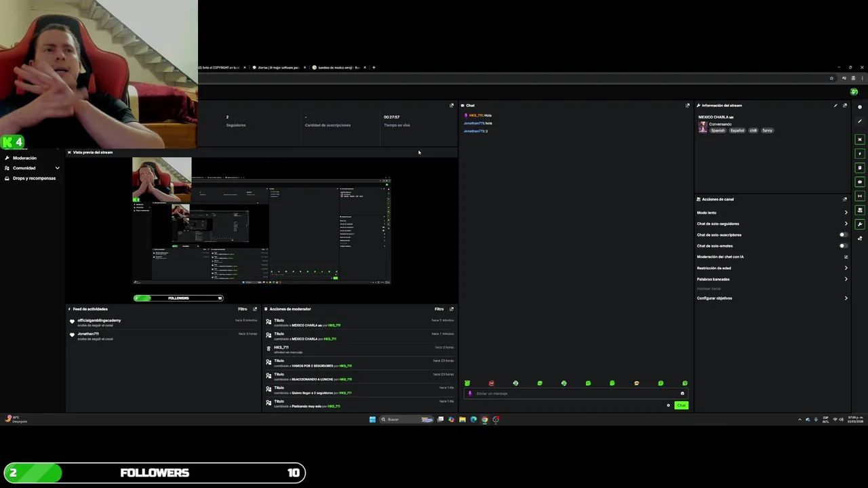This screenshot has width=868, height=488.
Task: Open OBS Studio from taskbar
Action: coord(496,420)
